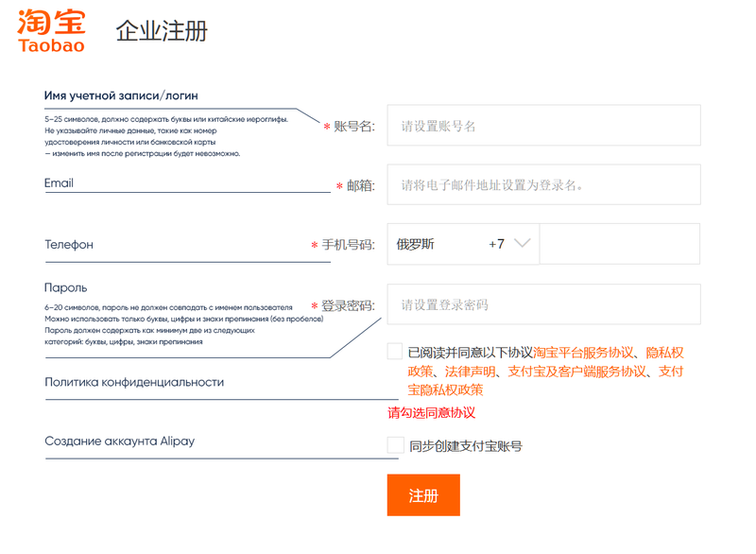This screenshot has height=554, width=756.
Task: Focus the email address input field
Action: (x=543, y=184)
